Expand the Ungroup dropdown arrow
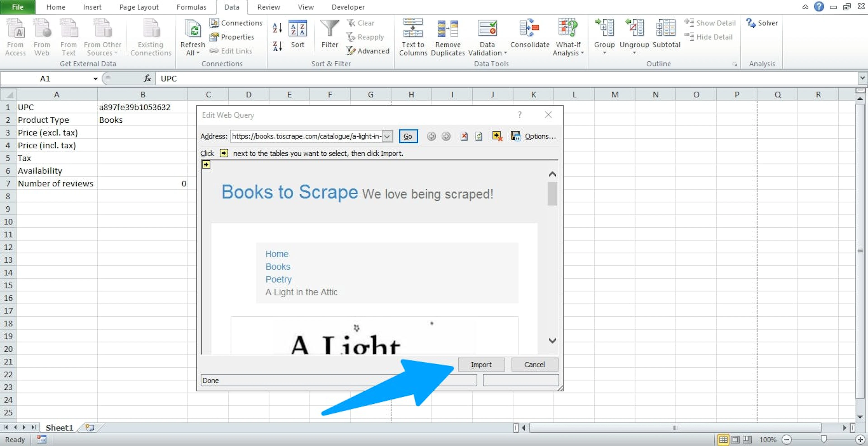 [634, 53]
